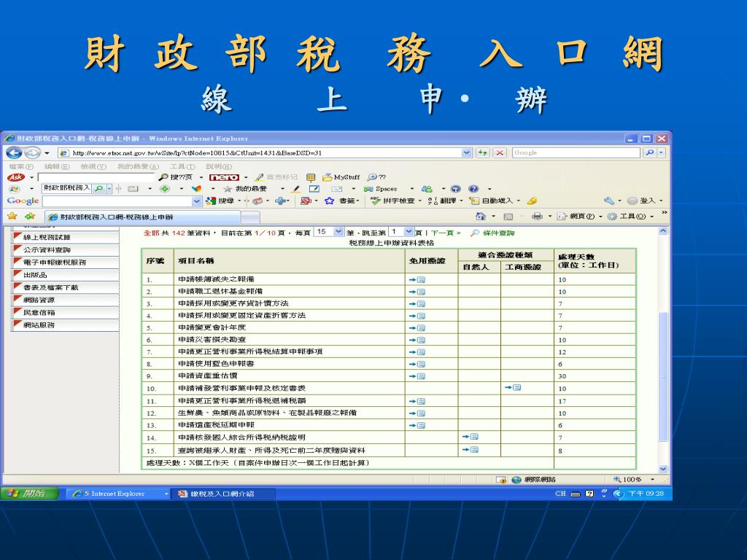
Task: Click the Internet Explorer taskbar group
Action: click(x=118, y=494)
